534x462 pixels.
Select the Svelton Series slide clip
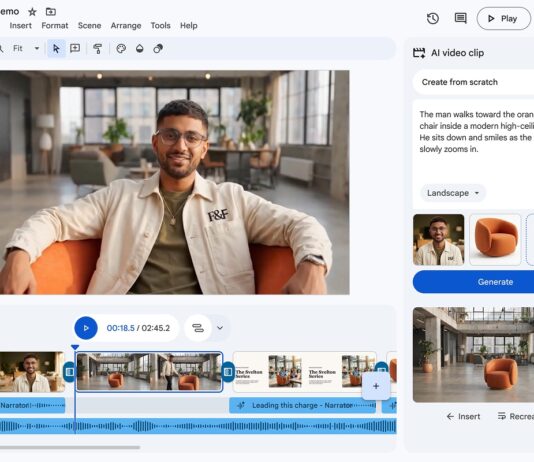point(304,372)
